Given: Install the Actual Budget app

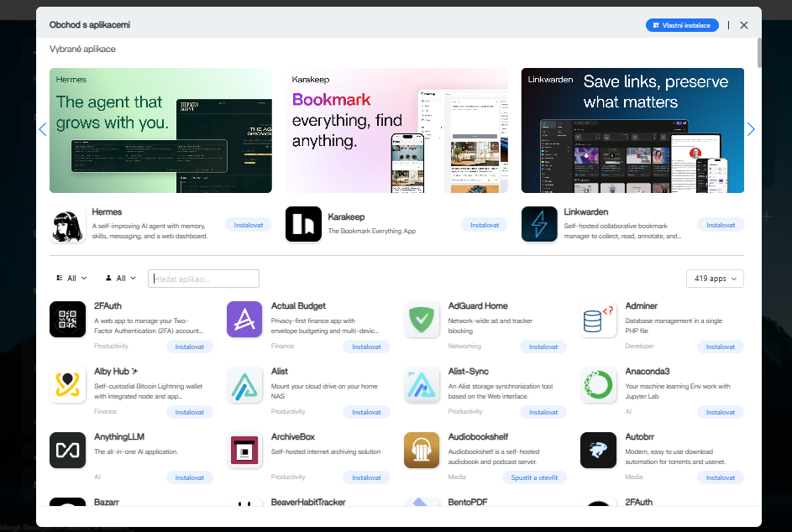Looking at the screenshot, I should coord(366,347).
